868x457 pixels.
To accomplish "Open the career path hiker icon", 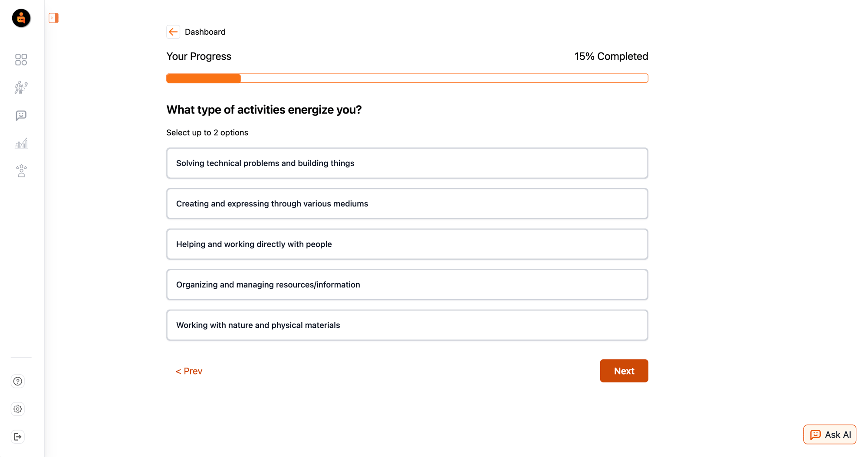I will (21, 88).
